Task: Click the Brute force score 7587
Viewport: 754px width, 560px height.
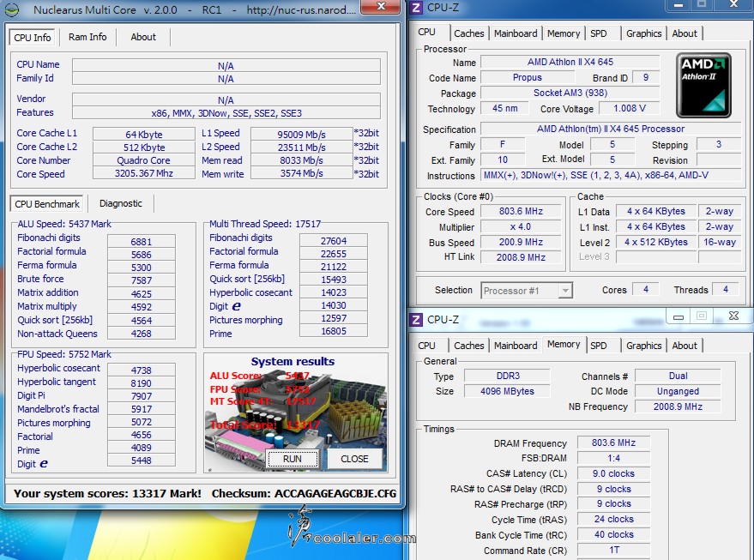Action: tap(141, 280)
